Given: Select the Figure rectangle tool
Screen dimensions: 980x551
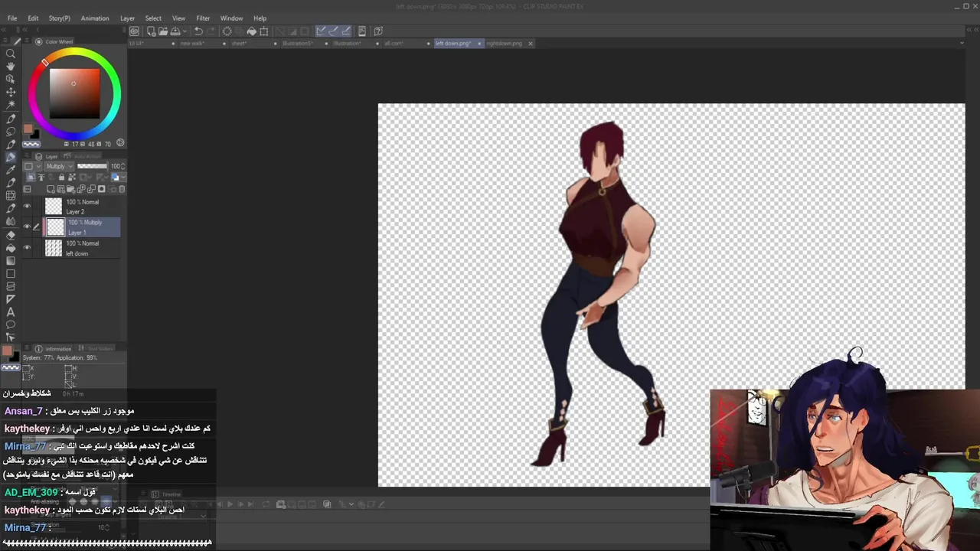Looking at the screenshot, I should point(11,274).
